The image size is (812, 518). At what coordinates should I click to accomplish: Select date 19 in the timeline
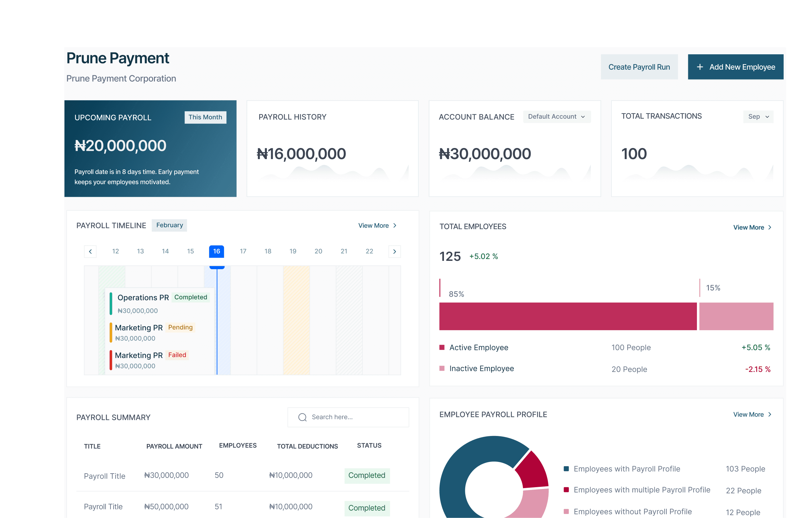click(293, 251)
